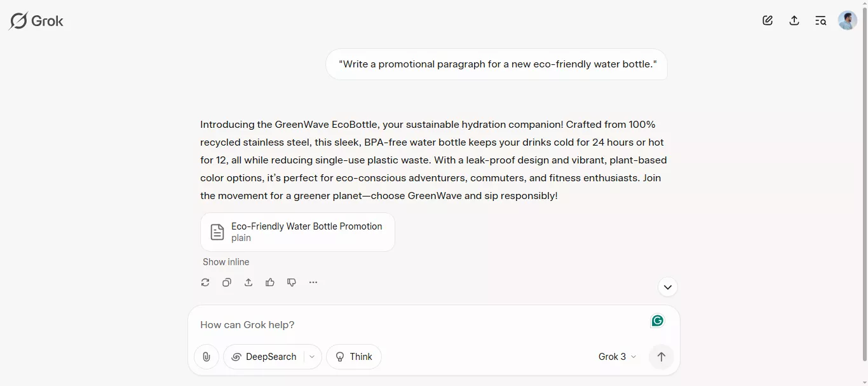Open chat history search icon

[820, 20]
